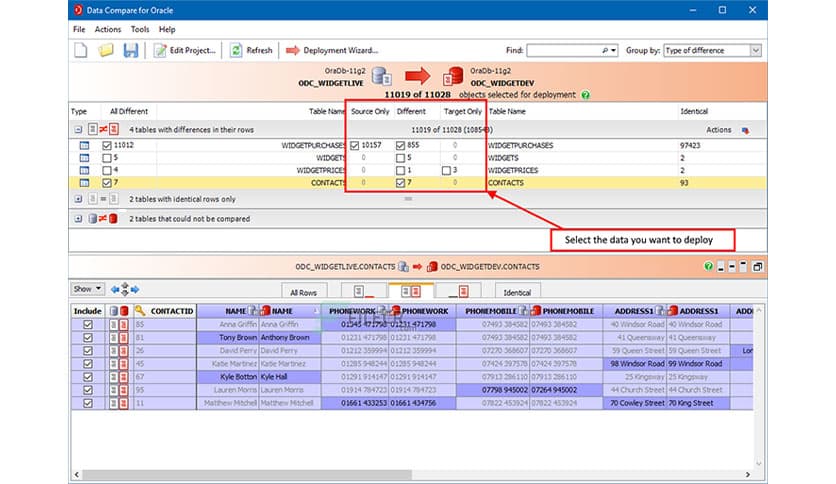Check Target Only 3 box for WIDGETPRICES
The width and height of the screenshot is (836, 484).
[446, 170]
